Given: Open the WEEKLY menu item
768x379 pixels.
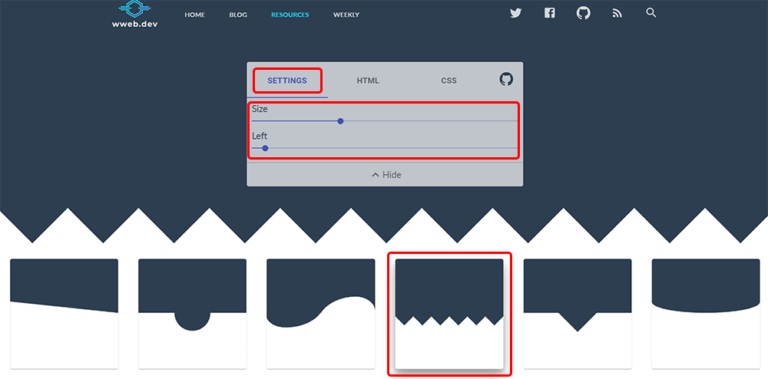Looking at the screenshot, I should [x=346, y=15].
